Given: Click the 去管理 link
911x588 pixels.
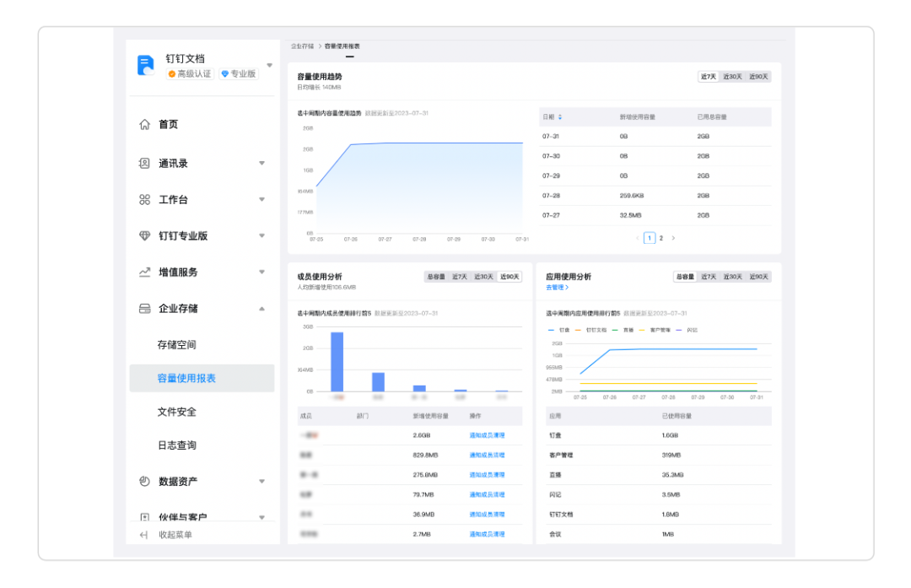Looking at the screenshot, I should 557,288.
